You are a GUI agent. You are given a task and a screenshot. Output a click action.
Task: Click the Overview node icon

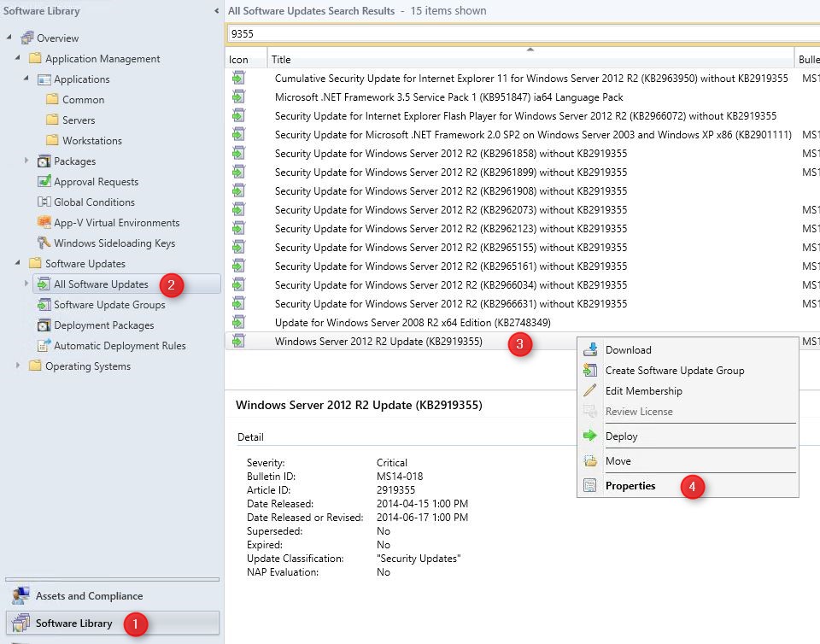(x=27, y=38)
